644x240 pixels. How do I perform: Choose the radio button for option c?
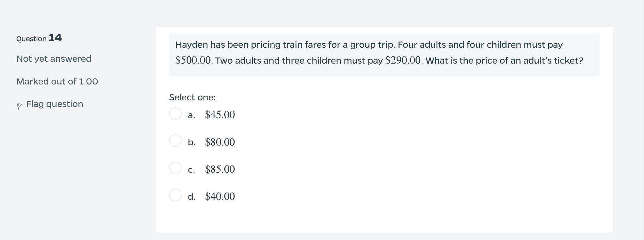[x=175, y=168]
